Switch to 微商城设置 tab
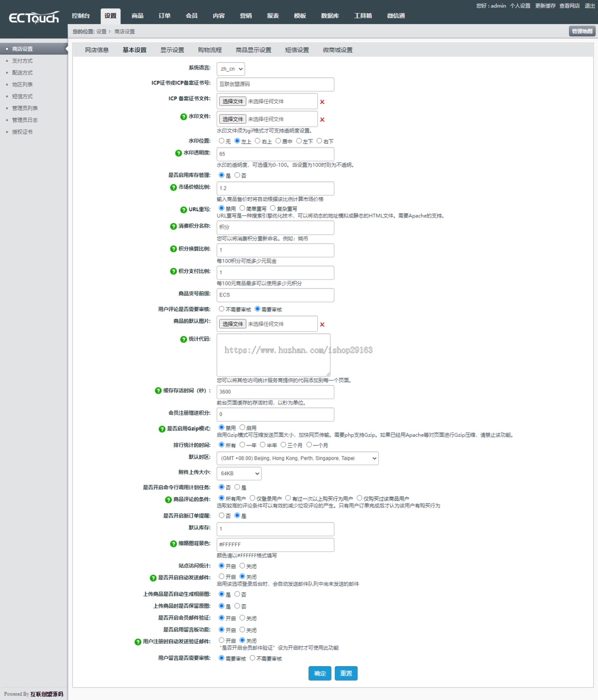598x700 pixels. [337, 50]
